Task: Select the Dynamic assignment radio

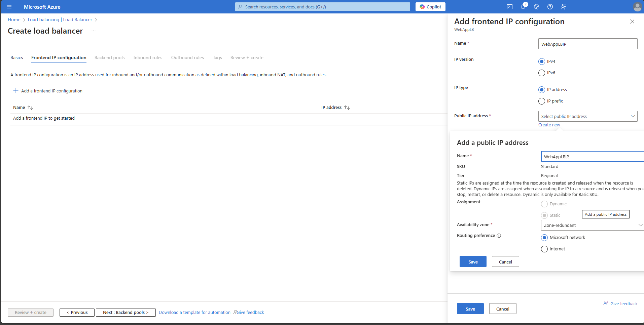Action: tap(544, 204)
